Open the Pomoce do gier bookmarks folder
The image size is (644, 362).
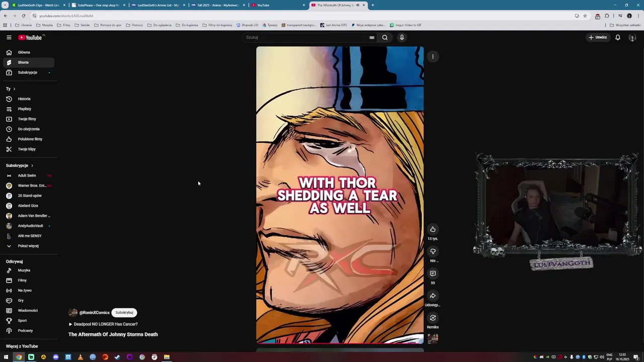pyautogui.click(x=108, y=25)
